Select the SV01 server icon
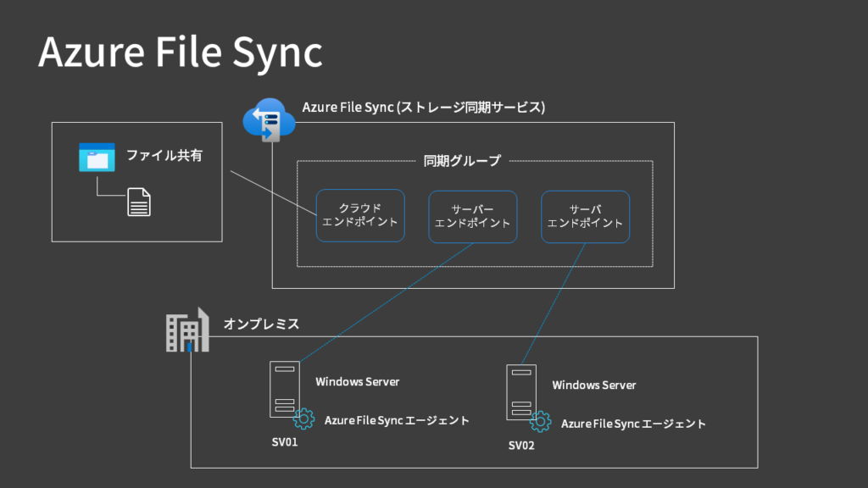The height and width of the screenshot is (488, 868). click(285, 389)
